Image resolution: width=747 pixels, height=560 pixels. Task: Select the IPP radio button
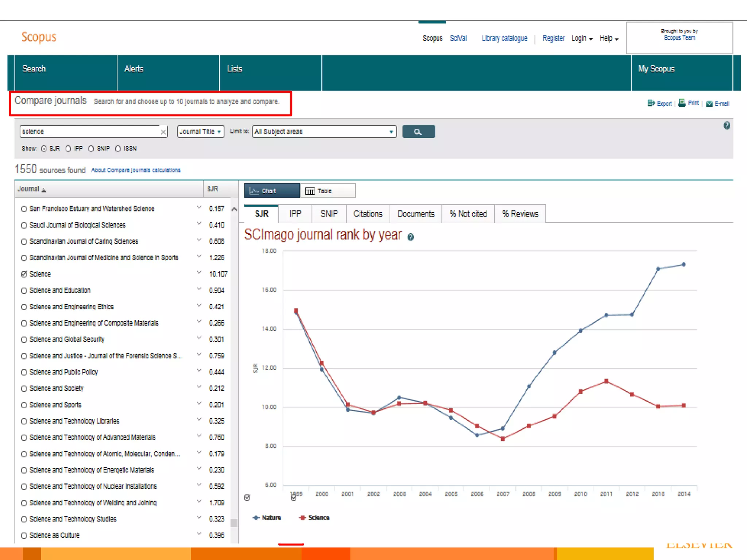[68, 149]
